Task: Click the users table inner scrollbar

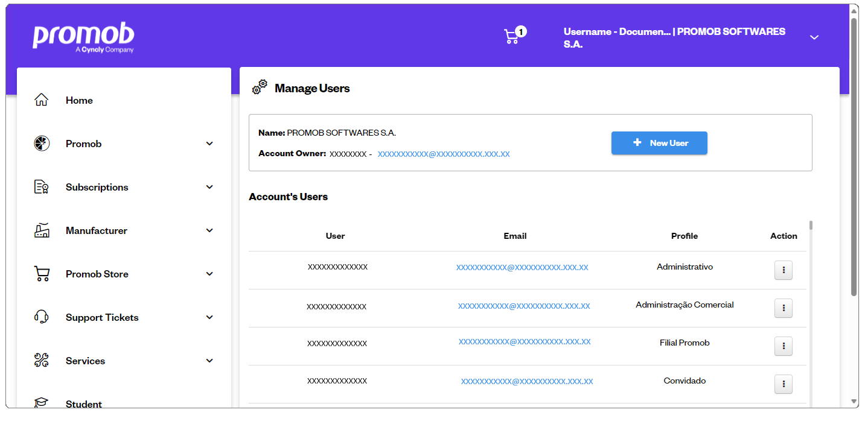Action: point(811,226)
